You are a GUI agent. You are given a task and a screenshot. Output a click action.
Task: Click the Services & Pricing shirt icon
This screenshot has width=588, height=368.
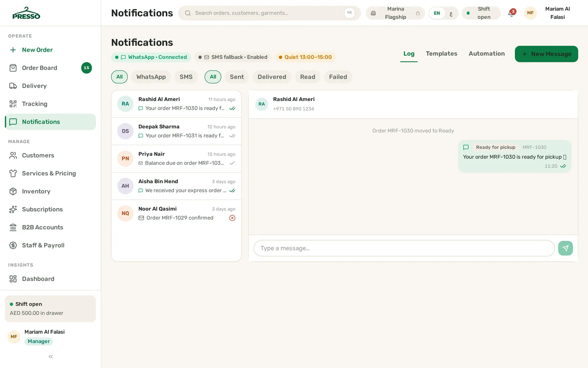click(x=13, y=173)
